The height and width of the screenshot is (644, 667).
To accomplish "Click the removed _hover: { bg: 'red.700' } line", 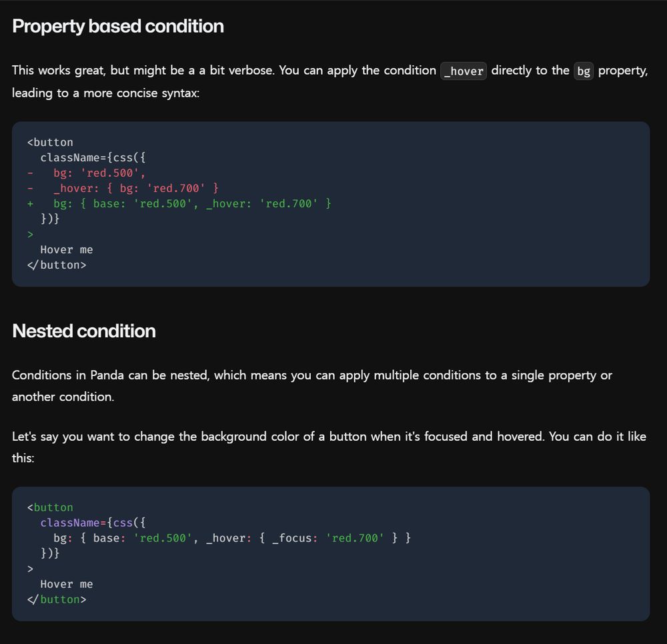I will (135, 188).
